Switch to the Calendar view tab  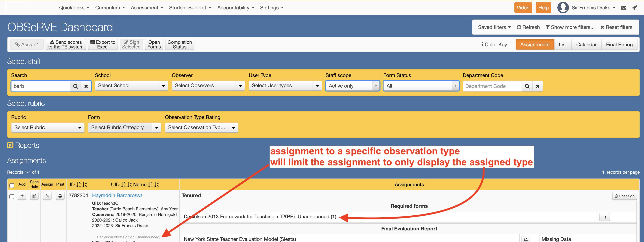tap(586, 45)
